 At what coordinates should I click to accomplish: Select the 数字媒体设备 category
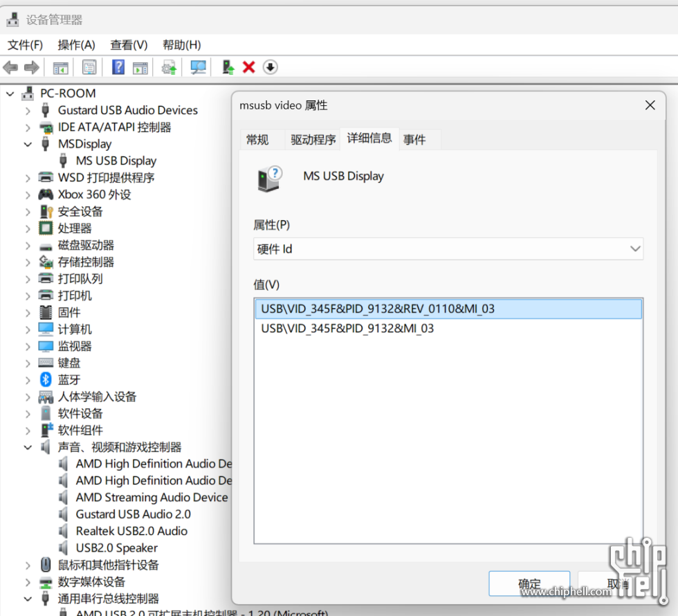point(91,582)
